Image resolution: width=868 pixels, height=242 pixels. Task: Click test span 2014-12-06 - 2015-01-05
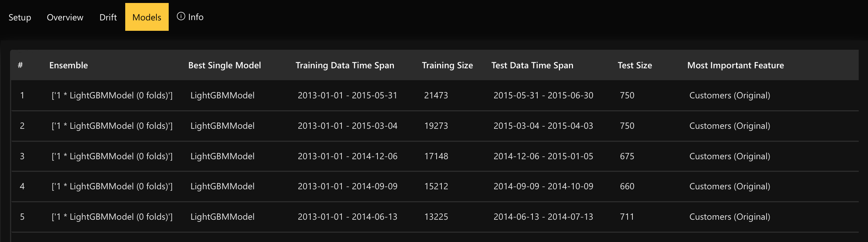pos(543,156)
